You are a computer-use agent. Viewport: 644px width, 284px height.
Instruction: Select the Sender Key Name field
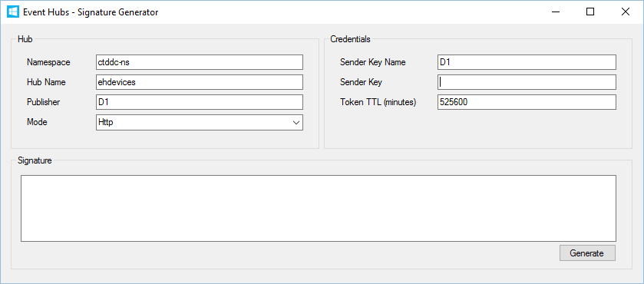click(x=527, y=62)
